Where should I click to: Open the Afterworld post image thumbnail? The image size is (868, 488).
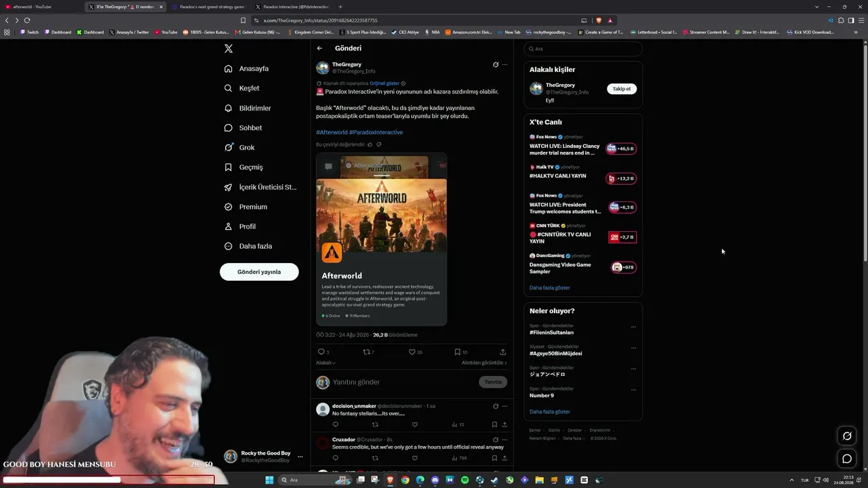381,239
